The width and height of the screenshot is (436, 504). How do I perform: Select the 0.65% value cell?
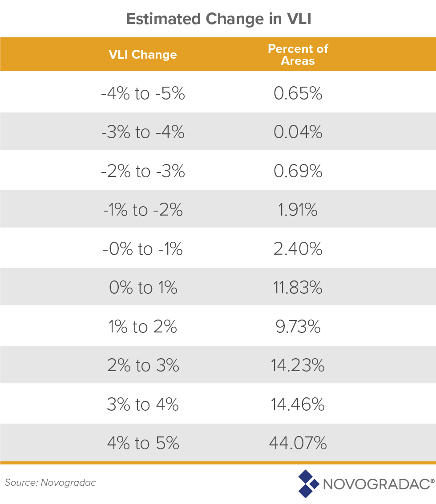click(298, 94)
